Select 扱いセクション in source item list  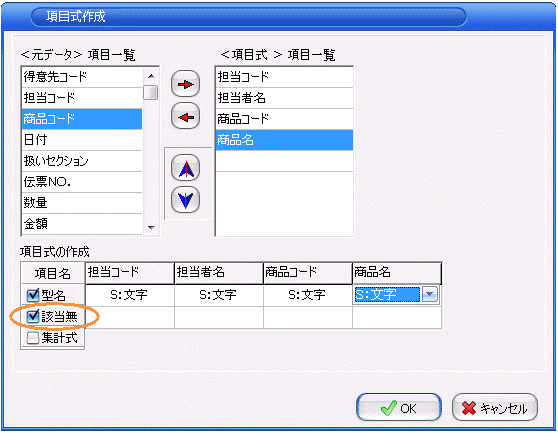(x=82, y=161)
